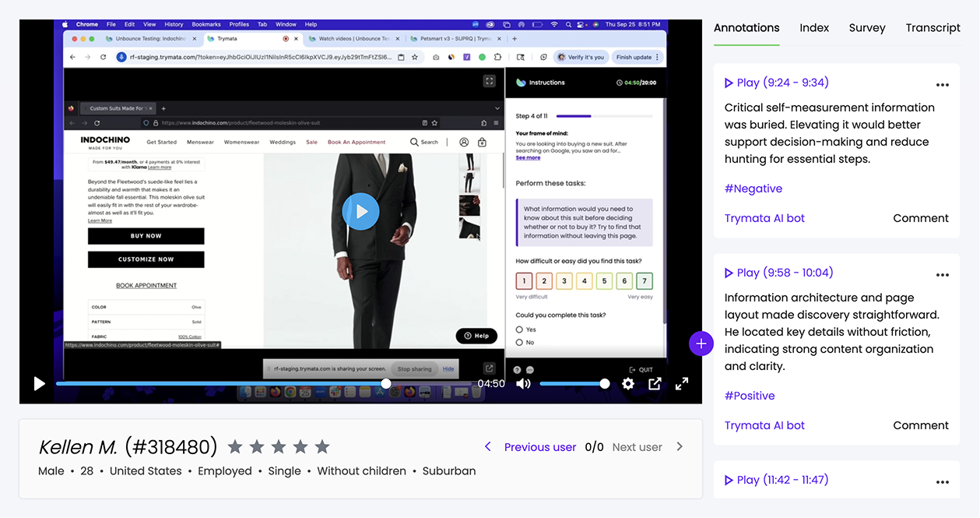This screenshot has width=980, height=518.
Task: Open the video settings gear
Action: pyautogui.click(x=628, y=383)
